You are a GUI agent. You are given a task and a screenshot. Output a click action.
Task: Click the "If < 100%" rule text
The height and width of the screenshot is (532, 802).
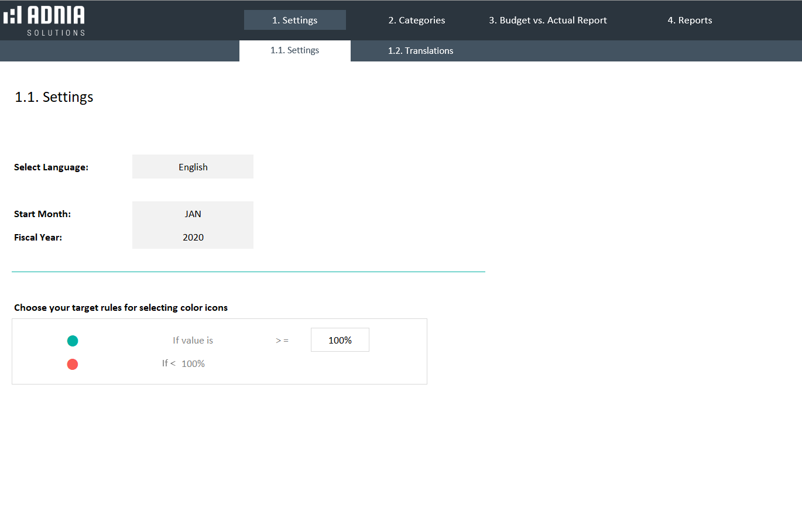[183, 363]
